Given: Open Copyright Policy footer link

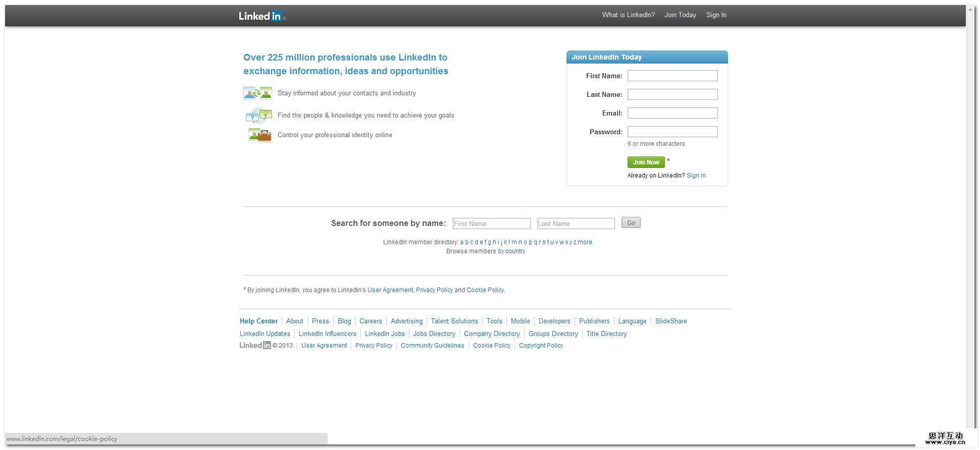Looking at the screenshot, I should [x=541, y=346].
